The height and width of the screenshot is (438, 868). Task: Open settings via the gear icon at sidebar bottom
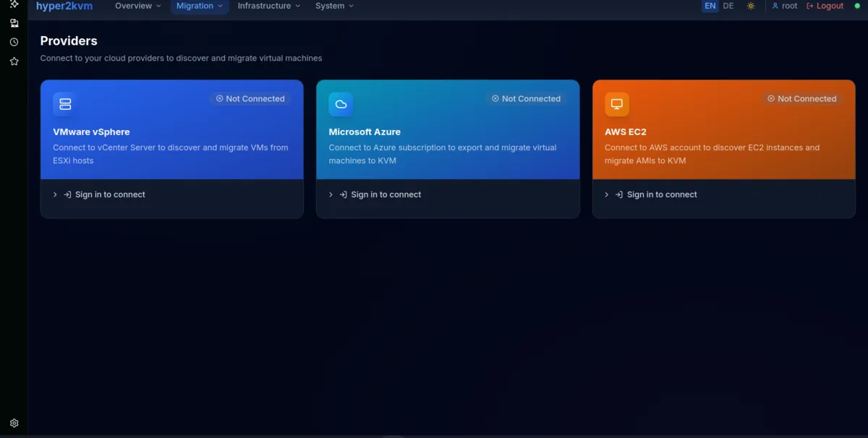13,423
